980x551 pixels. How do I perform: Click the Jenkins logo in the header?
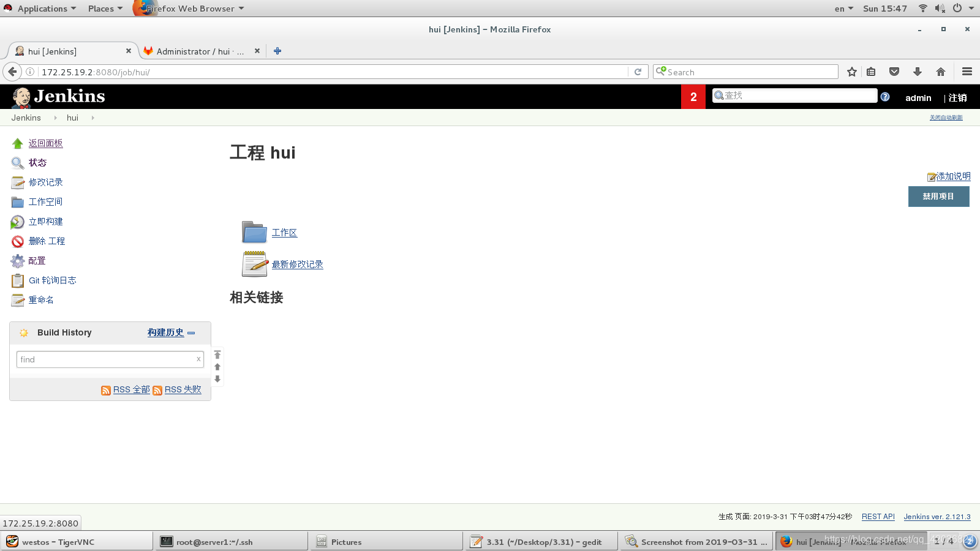click(59, 96)
